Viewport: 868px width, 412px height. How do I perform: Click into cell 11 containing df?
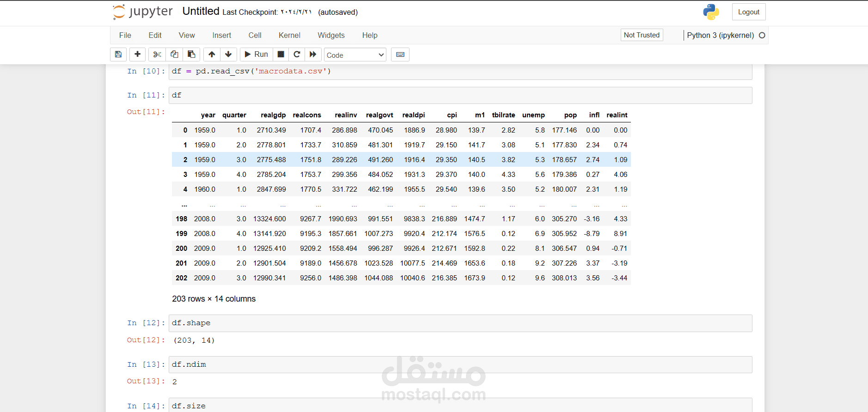click(x=460, y=95)
